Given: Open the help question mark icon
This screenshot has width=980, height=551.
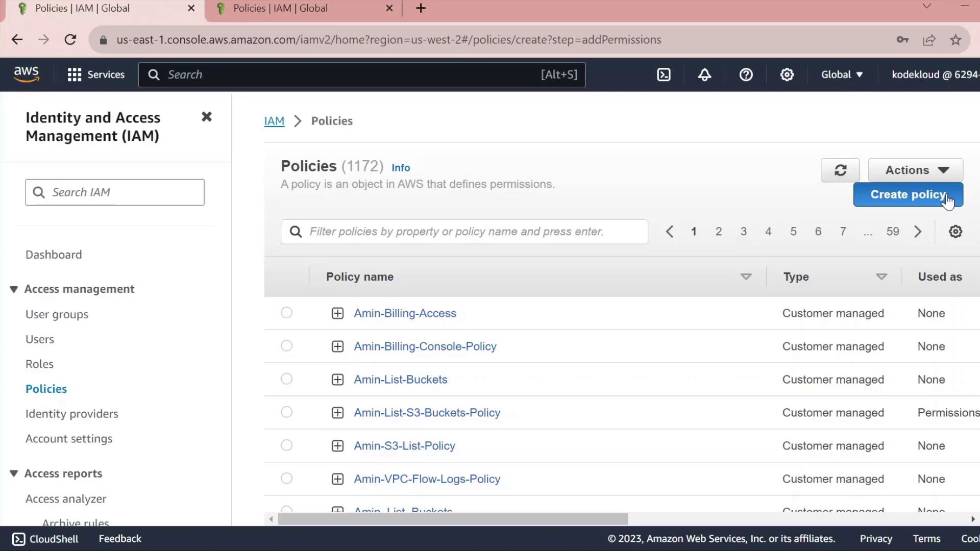Looking at the screenshot, I should [x=746, y=74].
